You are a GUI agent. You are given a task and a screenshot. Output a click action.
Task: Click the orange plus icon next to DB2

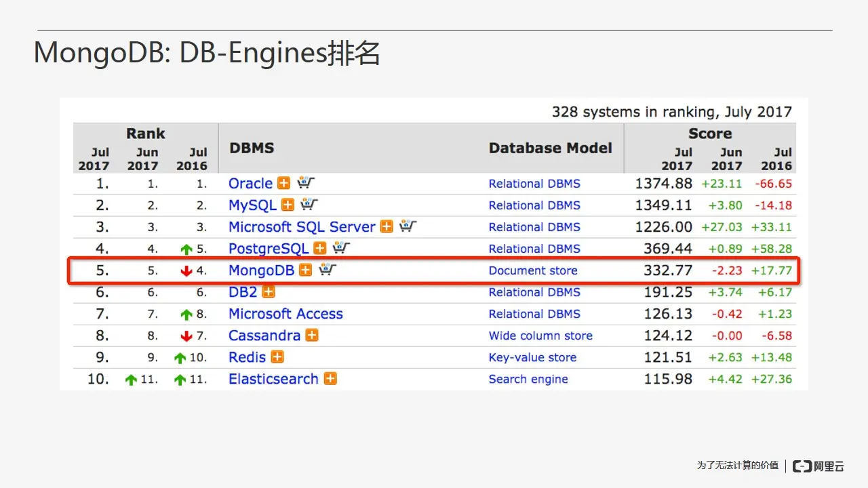point(269,291)
